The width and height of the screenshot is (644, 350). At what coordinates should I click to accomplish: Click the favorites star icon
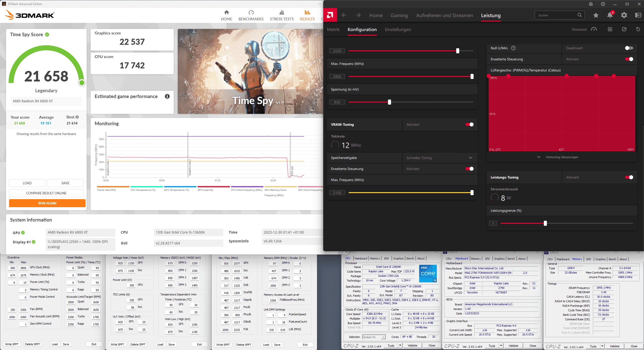point(596,15)
